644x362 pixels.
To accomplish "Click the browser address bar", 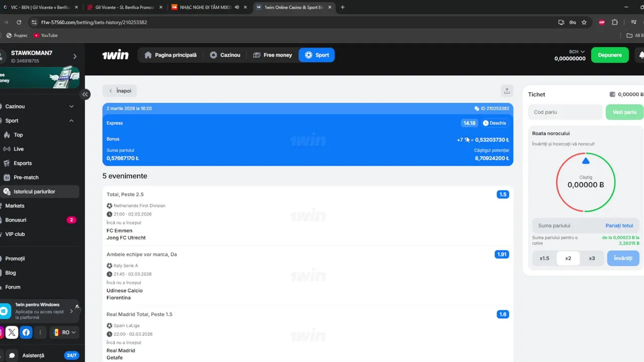I will pos(292,22).
